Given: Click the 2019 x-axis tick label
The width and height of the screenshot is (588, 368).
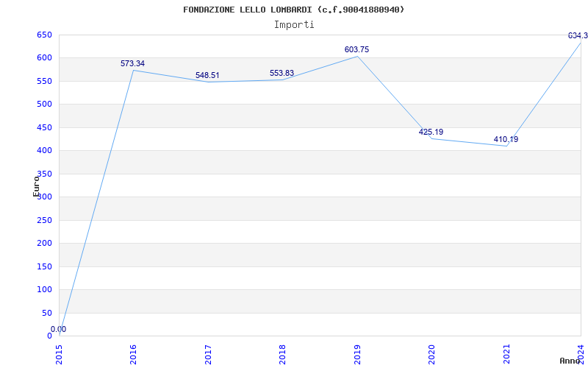Looking at the screenshot, I should [357, 355].
